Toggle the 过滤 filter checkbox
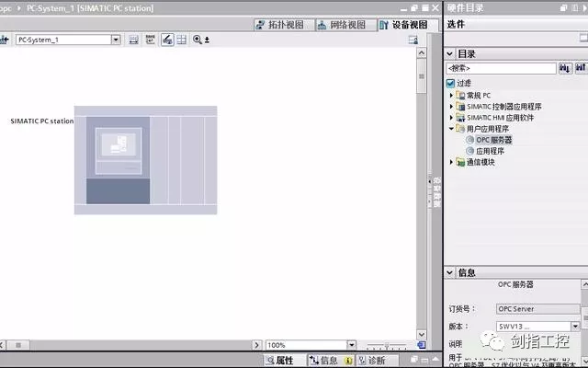 pos(450,83)
